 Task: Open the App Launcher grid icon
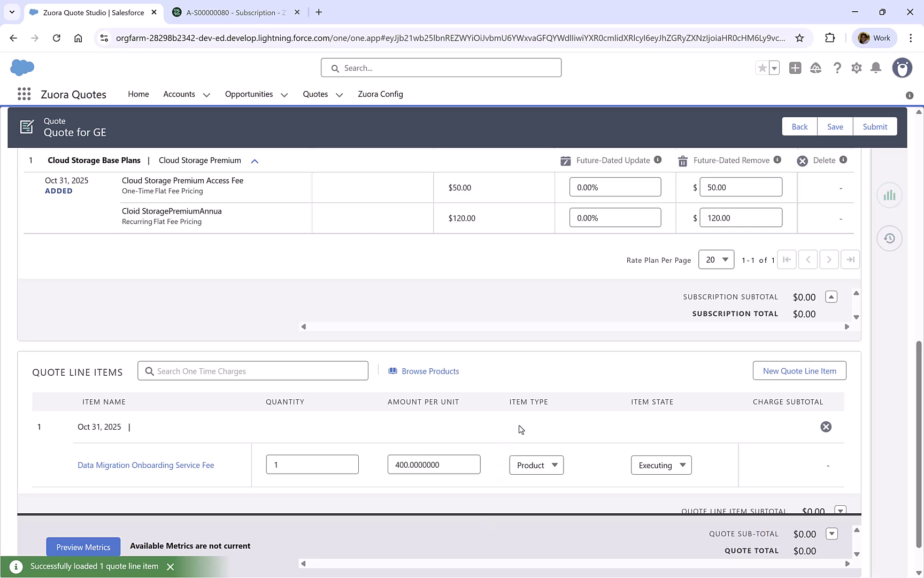click(24, 94)
